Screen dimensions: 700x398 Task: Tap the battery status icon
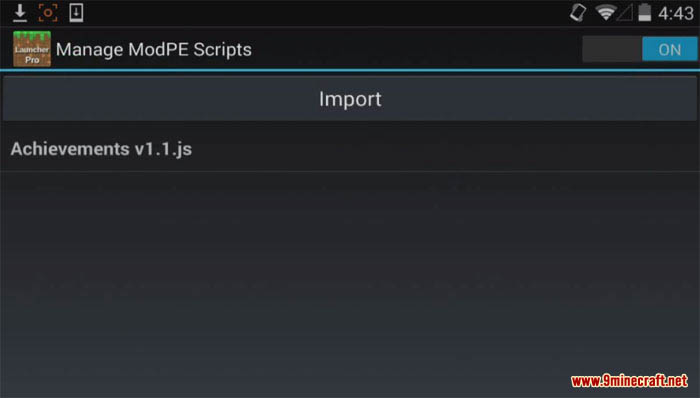coord(644,12)
